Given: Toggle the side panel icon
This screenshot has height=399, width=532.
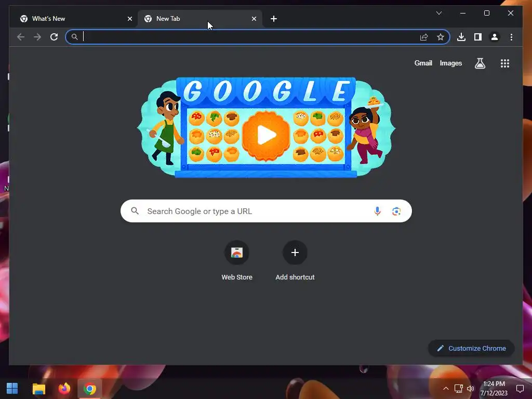Looking at the screenshot, I should (478, 37).
